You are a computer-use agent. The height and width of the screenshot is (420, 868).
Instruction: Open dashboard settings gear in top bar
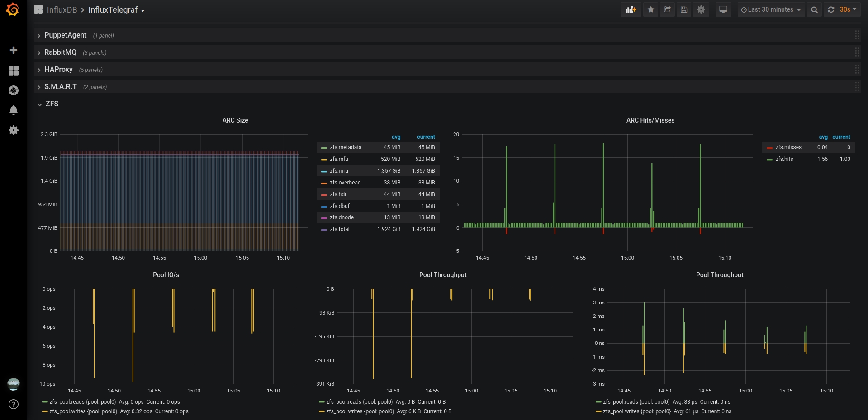tap(701, 9)
